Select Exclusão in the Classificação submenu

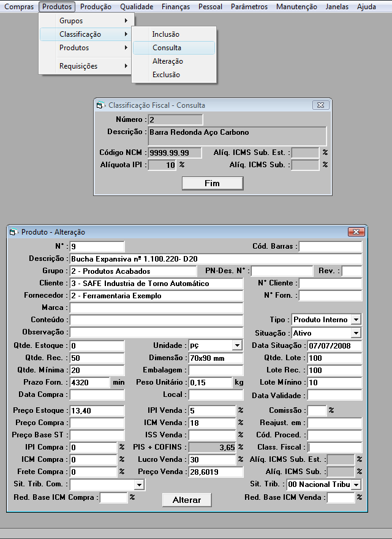166,75
